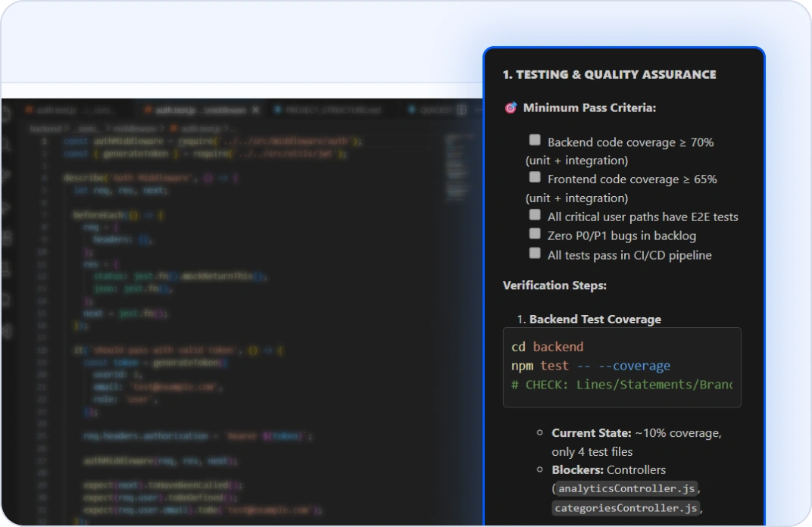The image size is (812, 527).
Task: Enable the Zero P0/P1 bugs in backlog checkbox
Action: tap(535, 234)
